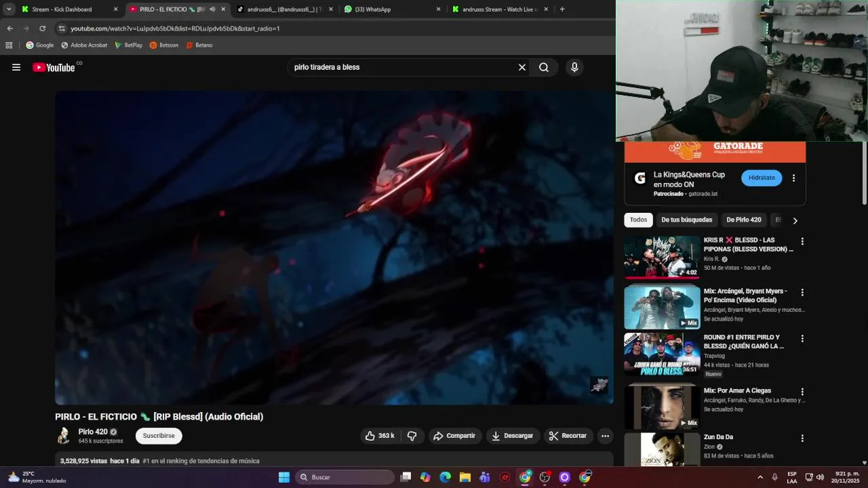Share the video with Compartir
This screenshot has height=488, width=868.
(x=455, y=436)
